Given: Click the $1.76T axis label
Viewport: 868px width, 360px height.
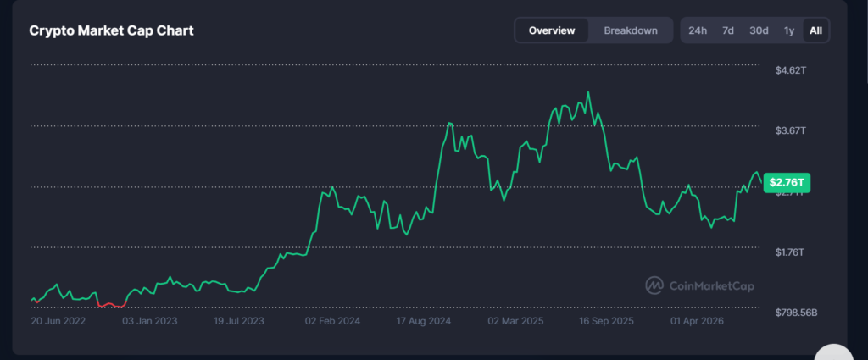Looking at the screenshot, I should point(791,252).
